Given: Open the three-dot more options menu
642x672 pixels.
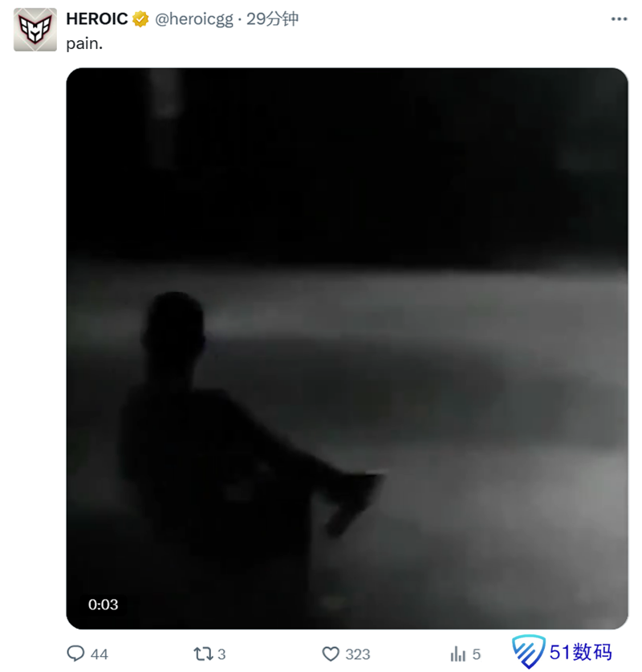Looking at the screenshot, I should [619, 19].
